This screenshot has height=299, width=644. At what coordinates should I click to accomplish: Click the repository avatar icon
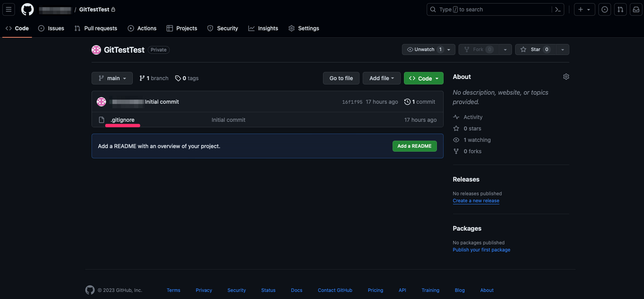click(x=96, y=49)
